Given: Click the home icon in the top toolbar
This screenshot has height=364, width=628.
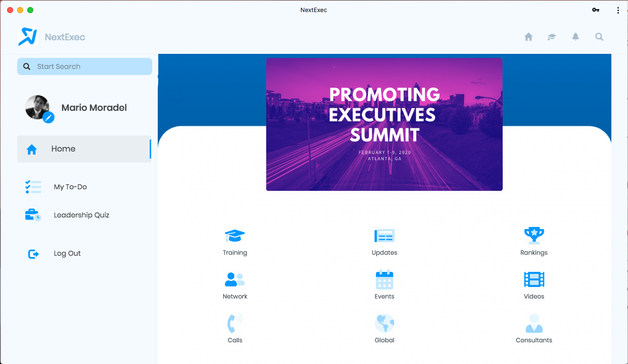Looking at the screenshot, I should pos(528,37).
